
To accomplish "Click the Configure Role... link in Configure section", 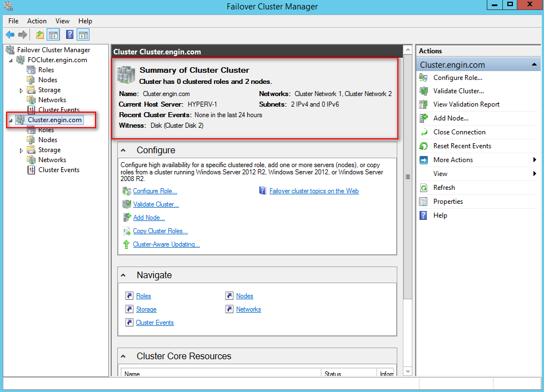I will tap(155, 191).
